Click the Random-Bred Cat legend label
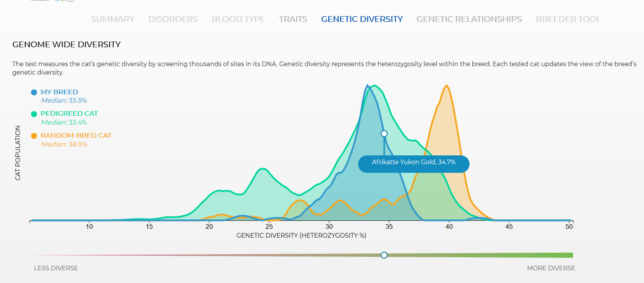 click(x=76, y=135)
